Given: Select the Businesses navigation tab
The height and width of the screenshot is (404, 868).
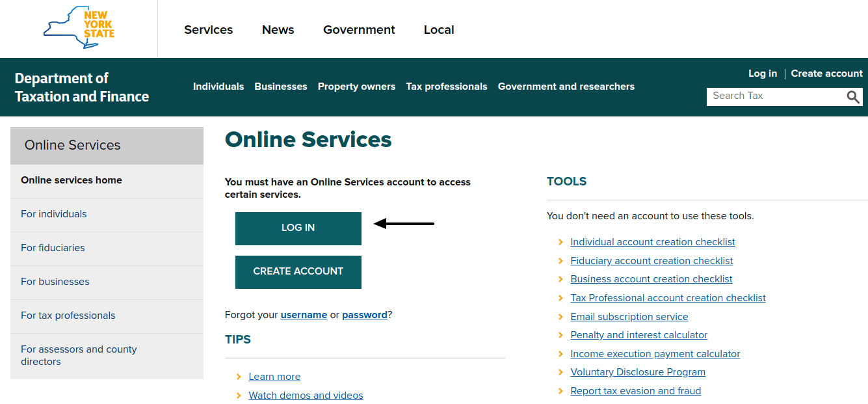Looking at the screenshot, I should coord(280,86).
